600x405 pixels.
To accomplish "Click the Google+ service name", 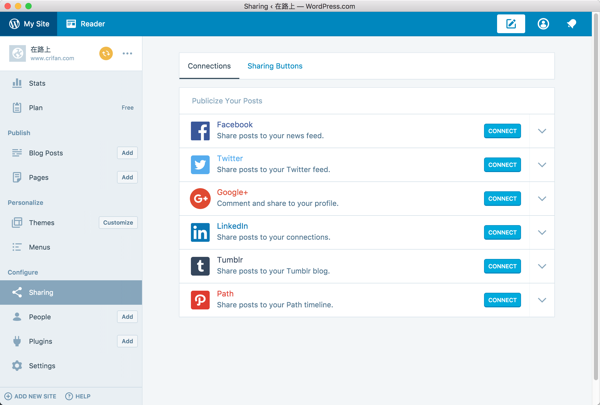I will (x=232, y=192).
